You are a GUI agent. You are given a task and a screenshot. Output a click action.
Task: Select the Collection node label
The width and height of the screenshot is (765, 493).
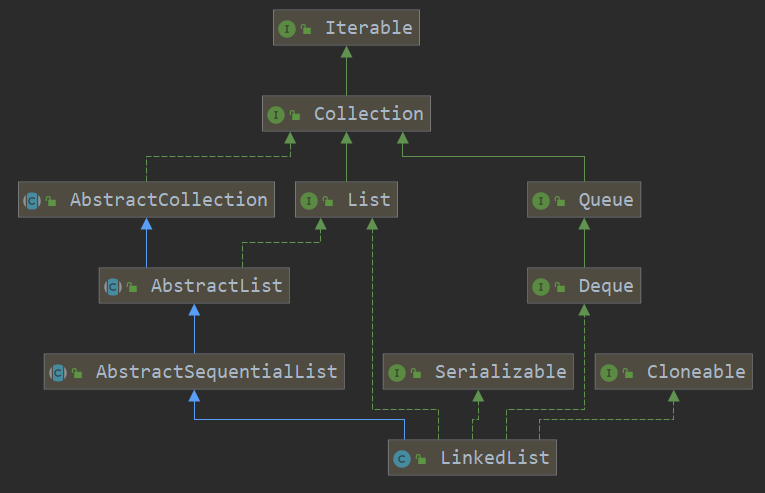coord(368,114)
